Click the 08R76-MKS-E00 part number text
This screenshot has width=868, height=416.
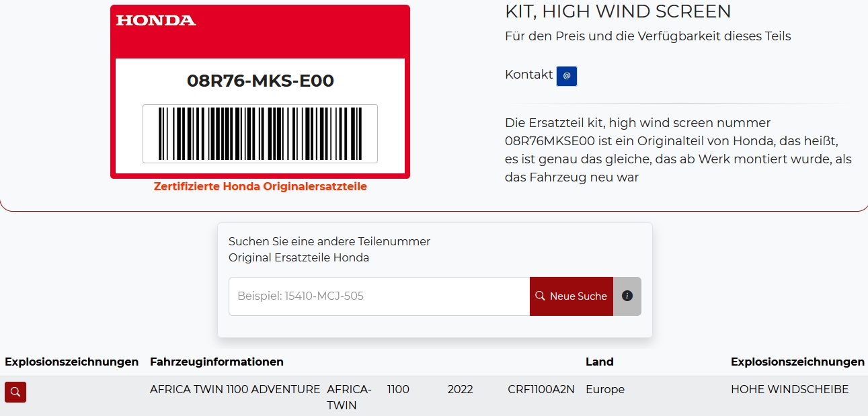tap(260, 81)
